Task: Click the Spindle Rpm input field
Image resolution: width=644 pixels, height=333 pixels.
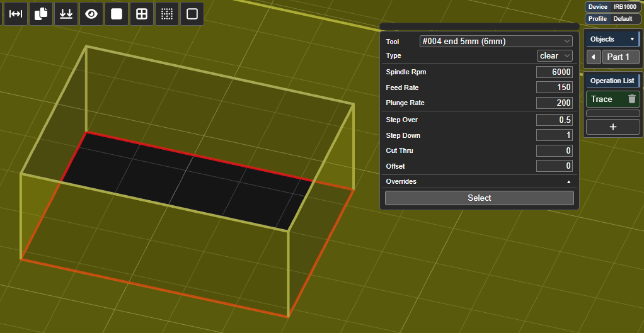Action: coord(554,72)
